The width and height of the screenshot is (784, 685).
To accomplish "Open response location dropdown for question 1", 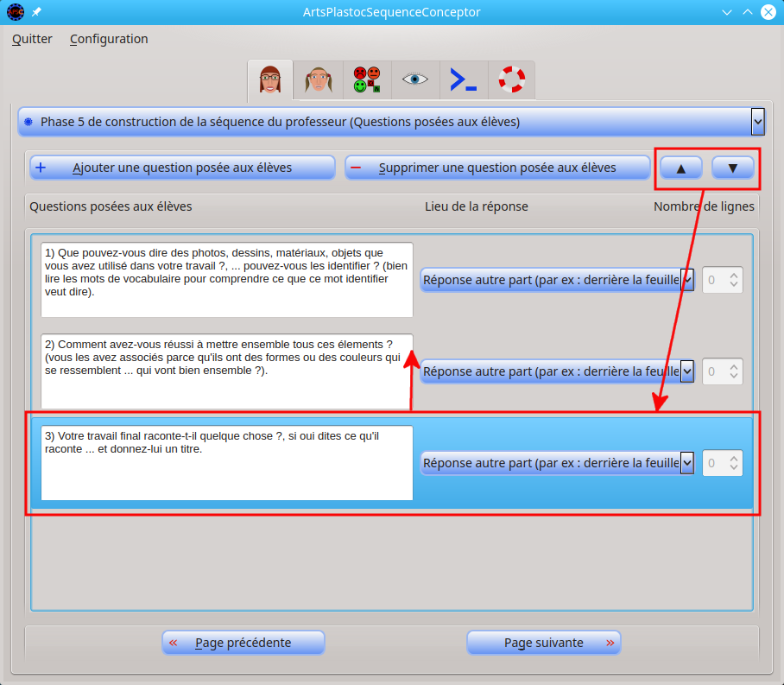I will (x=687, y=280).
